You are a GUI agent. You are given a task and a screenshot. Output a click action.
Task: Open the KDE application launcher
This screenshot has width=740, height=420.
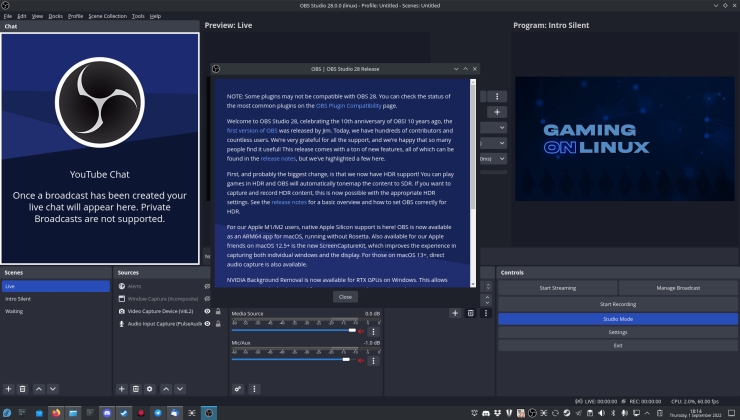[7, 413]
